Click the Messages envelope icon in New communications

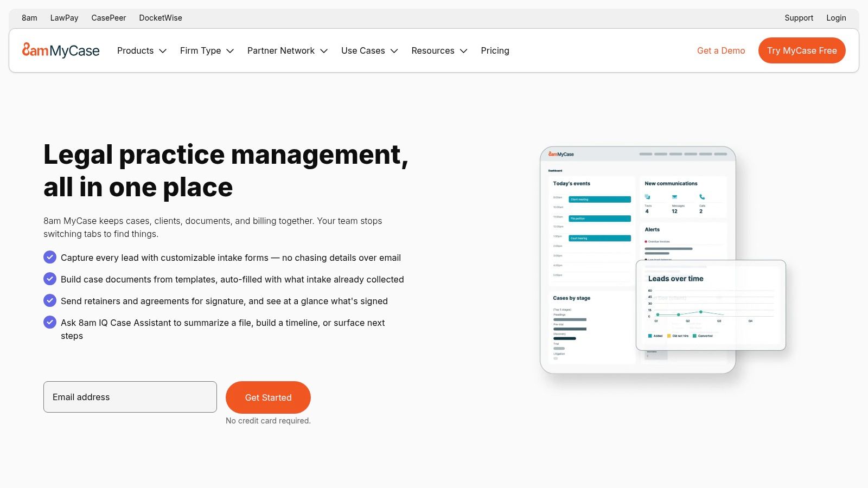pos(674,197)
